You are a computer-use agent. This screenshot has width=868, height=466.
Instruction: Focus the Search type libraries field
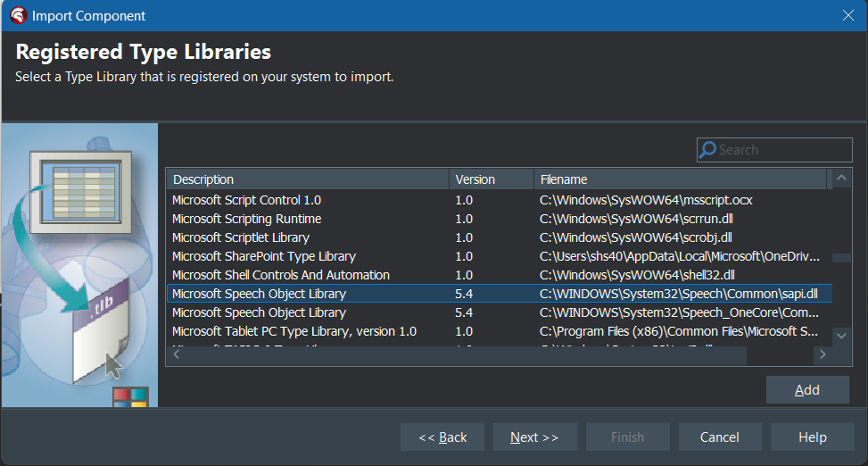pos(774,150)
